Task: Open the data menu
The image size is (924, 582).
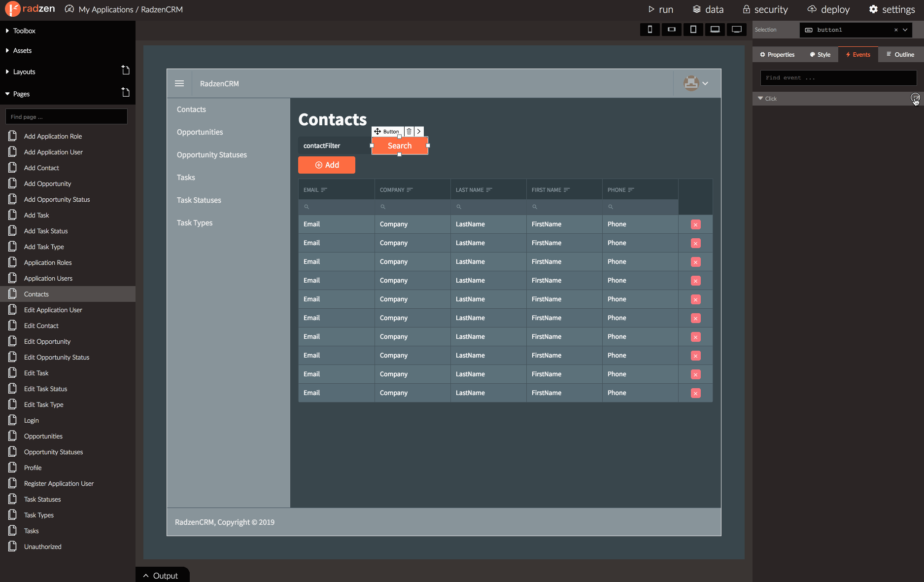Action: click(x=708, y=9)
